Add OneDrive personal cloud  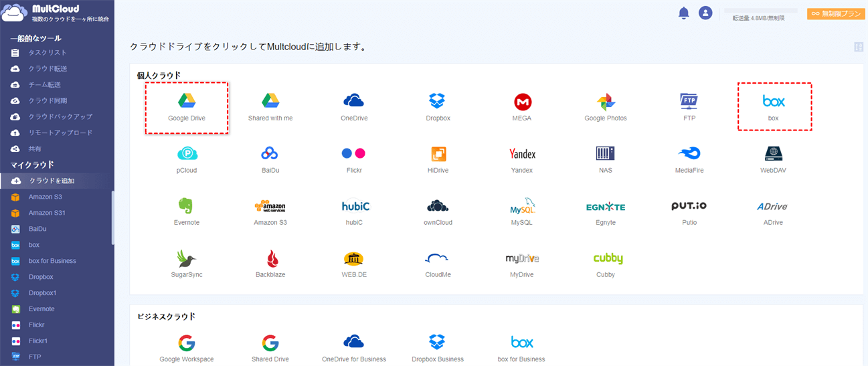354,108
